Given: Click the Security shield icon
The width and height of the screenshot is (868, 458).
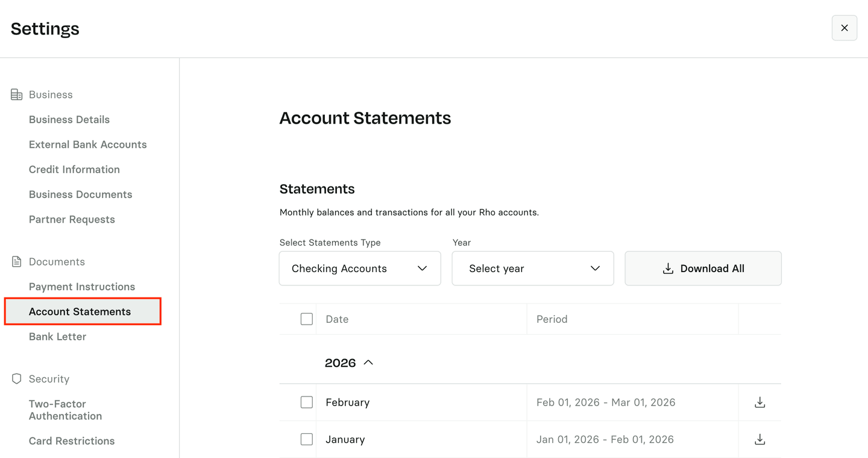Looking at the screenshot, I should click(16, 379).
